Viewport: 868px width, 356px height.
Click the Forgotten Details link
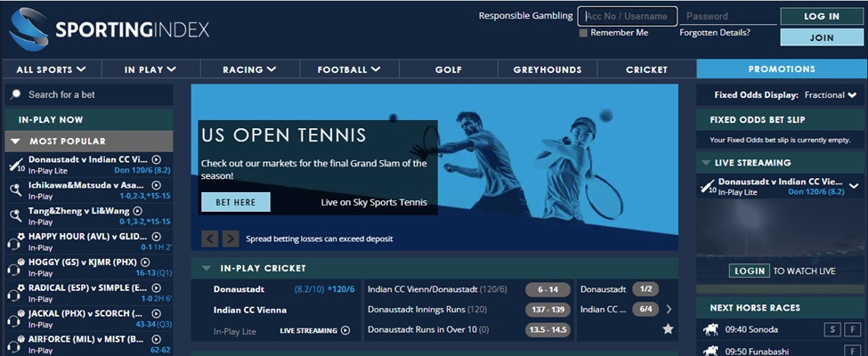click(714, 33)
